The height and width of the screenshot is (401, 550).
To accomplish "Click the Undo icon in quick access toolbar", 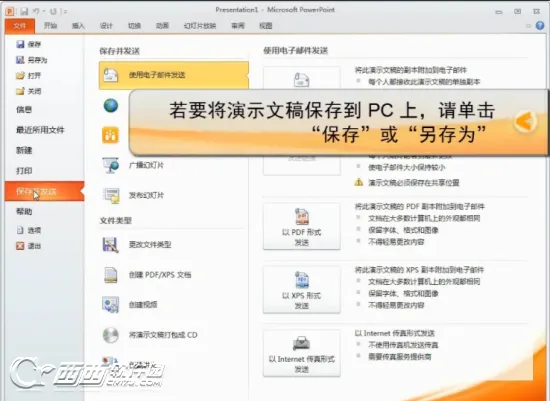I will click(x=36, y=11).
